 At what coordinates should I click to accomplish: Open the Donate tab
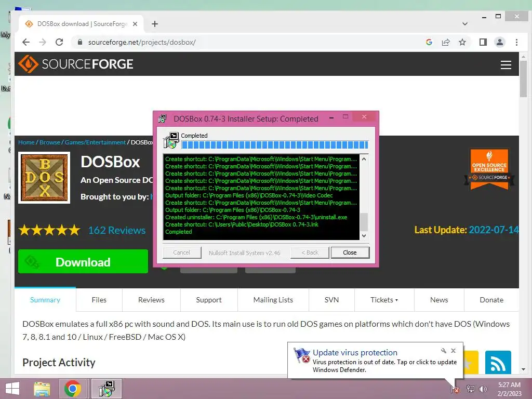tap(491, 300)
